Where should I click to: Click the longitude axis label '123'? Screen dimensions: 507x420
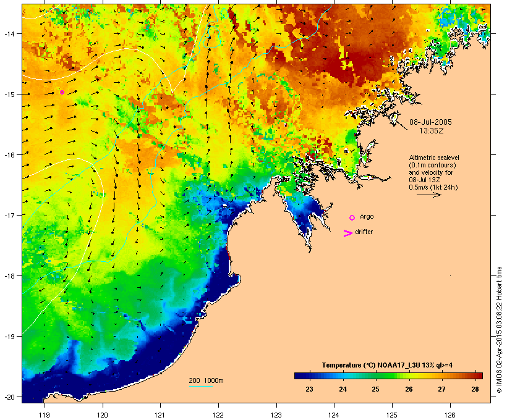[276, 415]
